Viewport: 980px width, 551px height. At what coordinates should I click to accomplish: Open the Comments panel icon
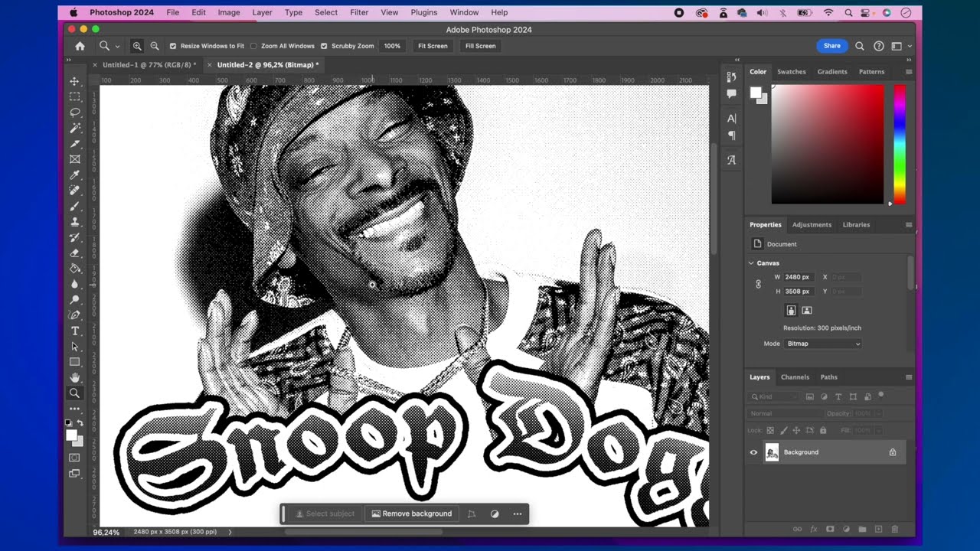coord(732,93)
